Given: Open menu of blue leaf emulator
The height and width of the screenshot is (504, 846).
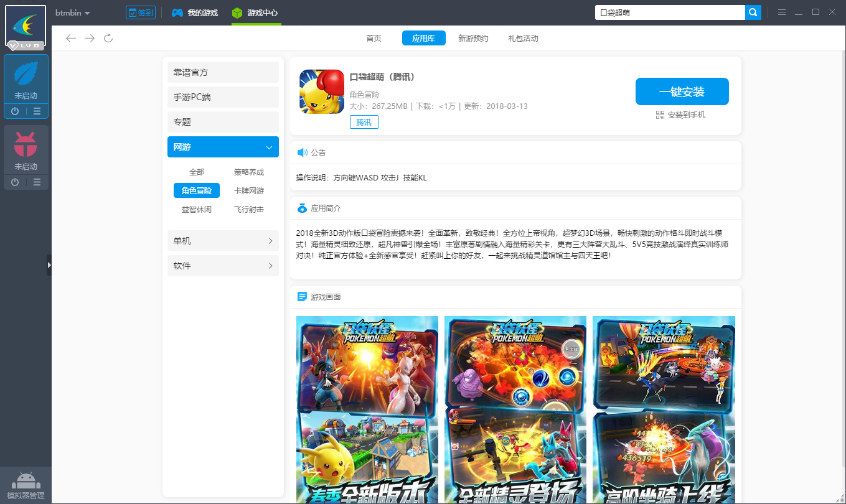Looking at the screenshot, I should (37, 111).
